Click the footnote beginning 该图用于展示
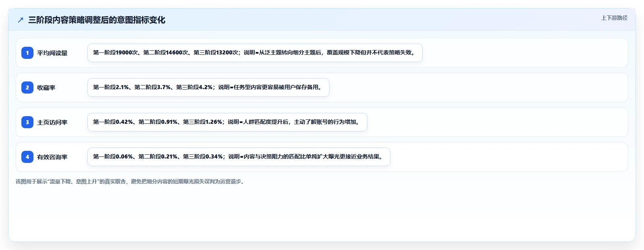 coord(131,181)
